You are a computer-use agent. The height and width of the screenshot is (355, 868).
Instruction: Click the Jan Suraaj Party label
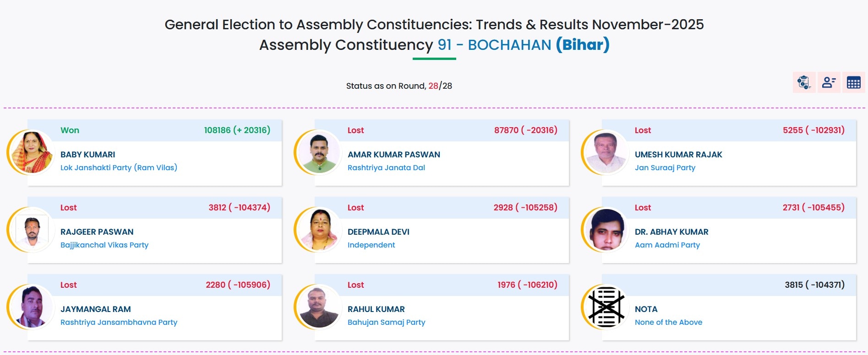[x=665, y=167]
